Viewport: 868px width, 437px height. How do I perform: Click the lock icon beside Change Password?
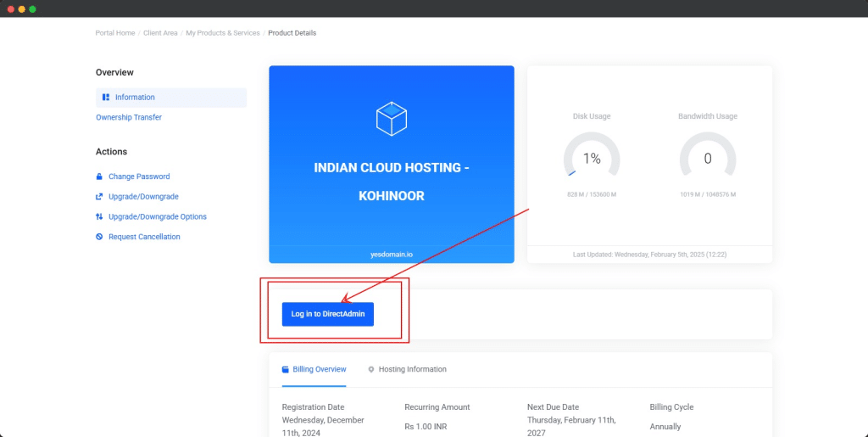point(99,176)
